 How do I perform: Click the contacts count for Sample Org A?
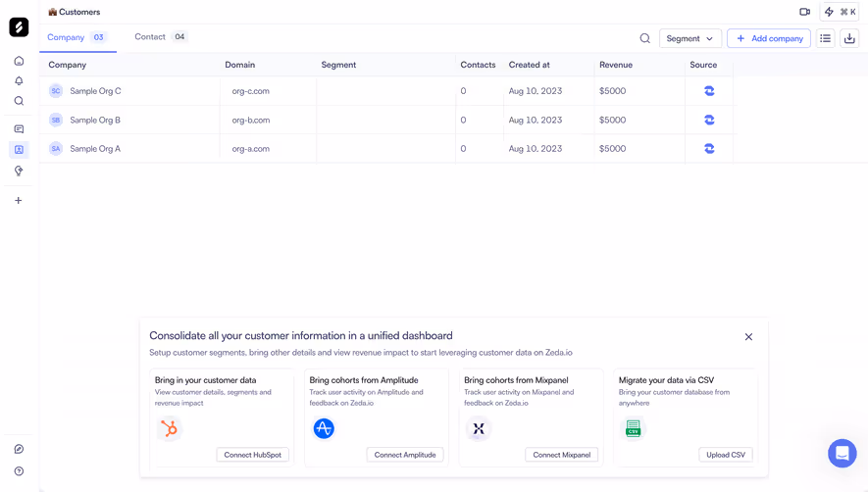(x=463, y=148)
